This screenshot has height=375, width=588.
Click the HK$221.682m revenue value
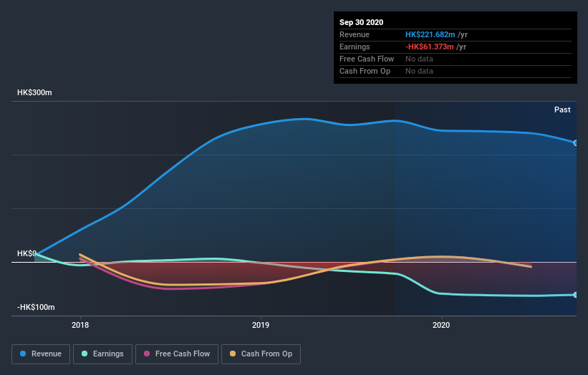point(430,34)
